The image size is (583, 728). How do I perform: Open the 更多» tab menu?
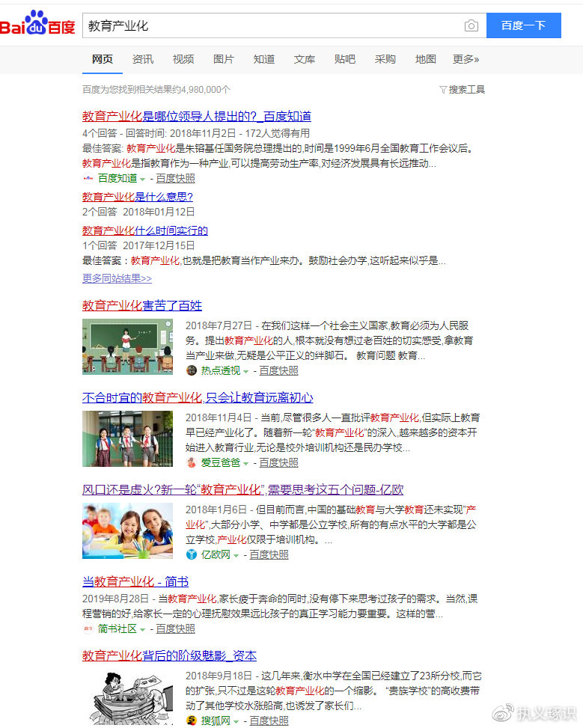pos(466,59)
